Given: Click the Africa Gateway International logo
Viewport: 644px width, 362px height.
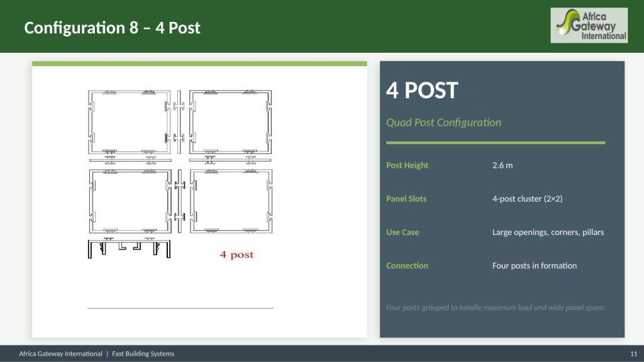Looking at the screenshot, I should click(x=589, y=25).
